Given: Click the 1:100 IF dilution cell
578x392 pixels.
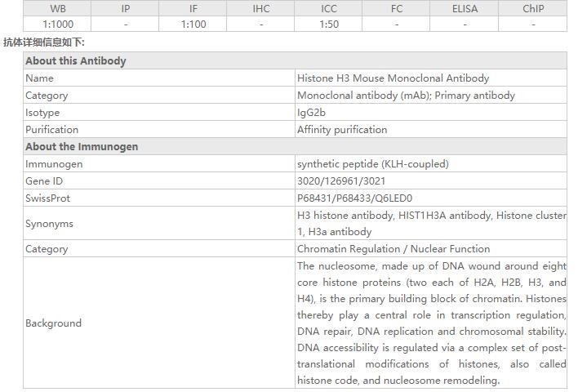Looking at the screenshot, I should click(193, 24).
